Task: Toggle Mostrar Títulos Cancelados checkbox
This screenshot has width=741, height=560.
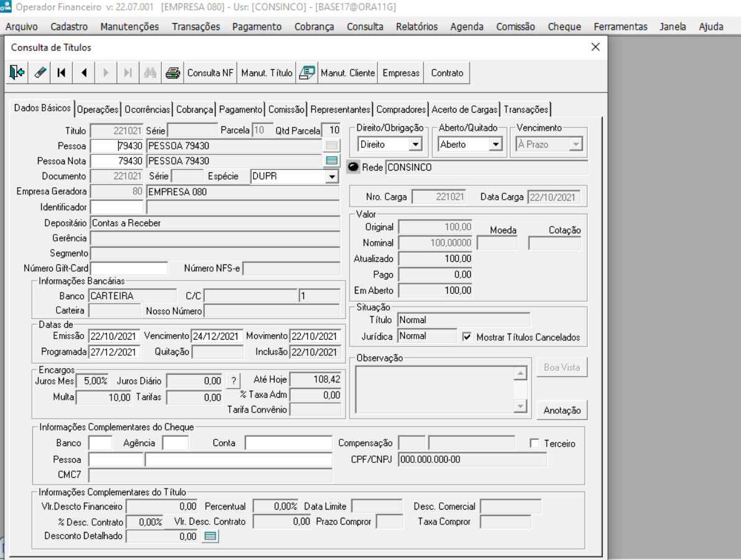Action: point(467,337)
